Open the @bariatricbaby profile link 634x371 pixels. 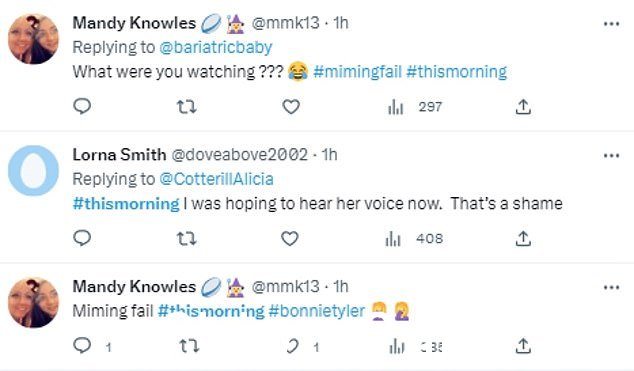pyautogui.click(x=216, y=47)
